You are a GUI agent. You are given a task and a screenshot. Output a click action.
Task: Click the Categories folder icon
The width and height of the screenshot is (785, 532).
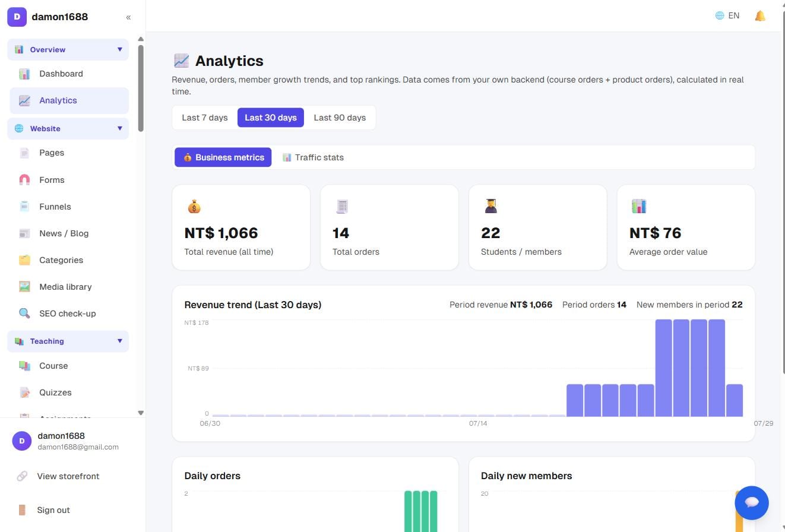(x=24, y=260)
